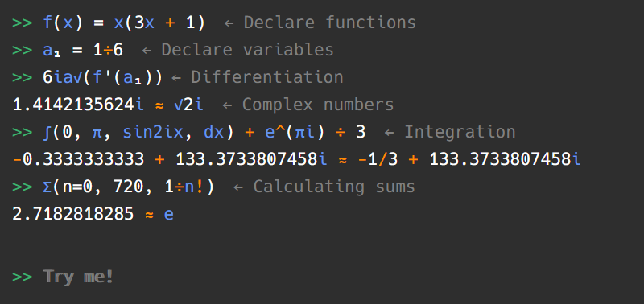Click the 6ia√(f'(a₁)) expression
The width and height of the screenshot is (644, 304).
tap(103, 77)
